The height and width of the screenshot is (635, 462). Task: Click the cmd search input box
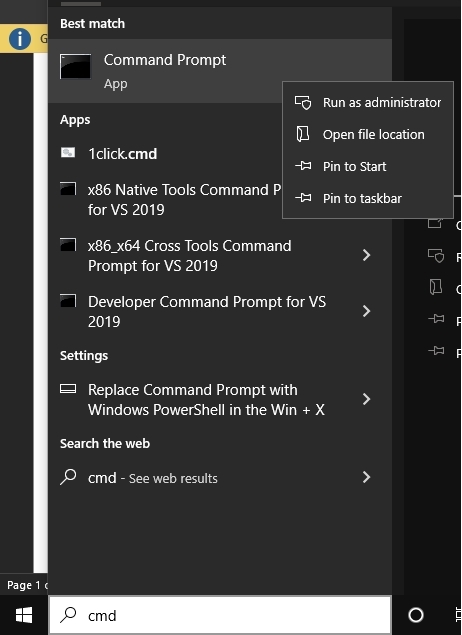(220, 615)
